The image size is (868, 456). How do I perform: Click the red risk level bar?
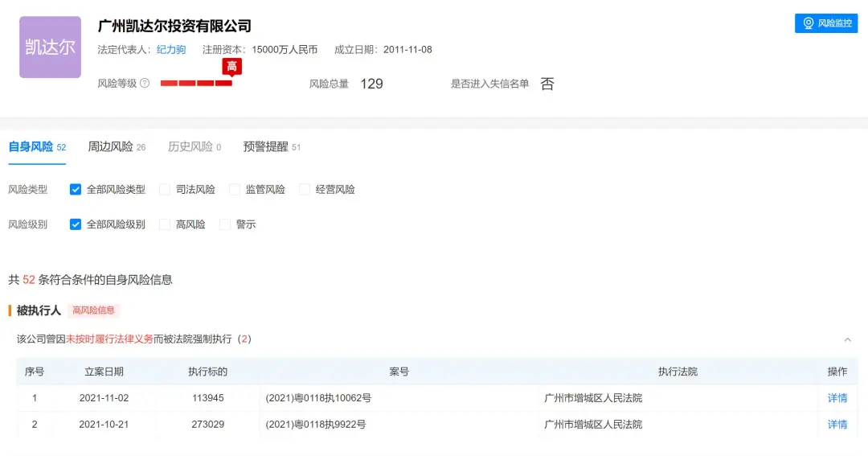[196, 83]
